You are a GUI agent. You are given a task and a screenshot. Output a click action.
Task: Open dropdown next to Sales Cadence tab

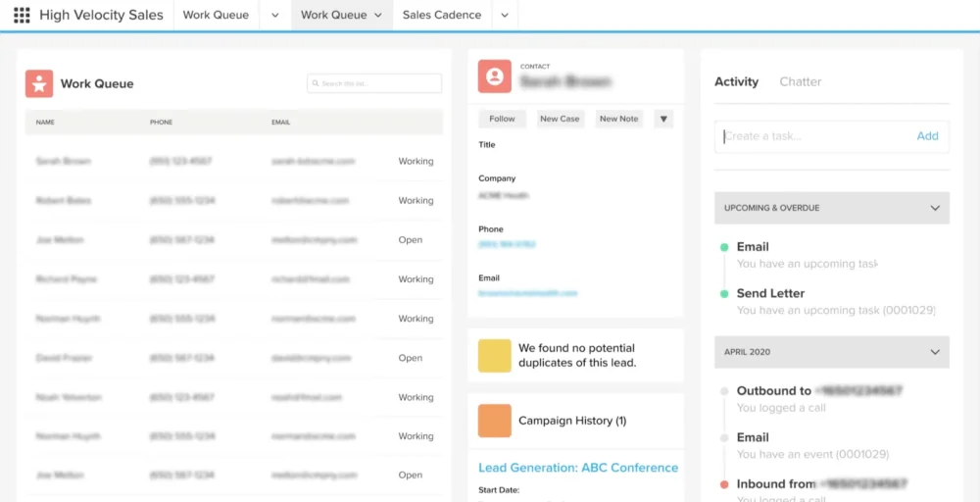coord(505,15)
